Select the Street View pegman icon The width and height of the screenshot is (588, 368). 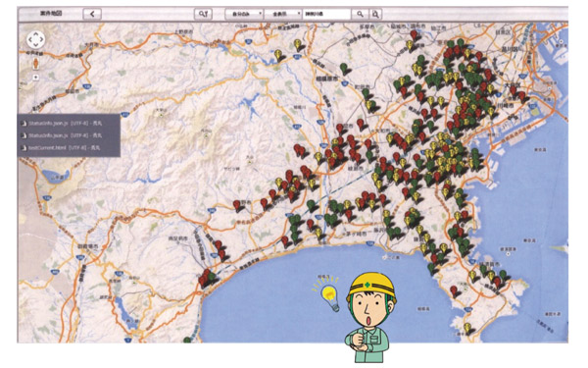coord(35,64)
